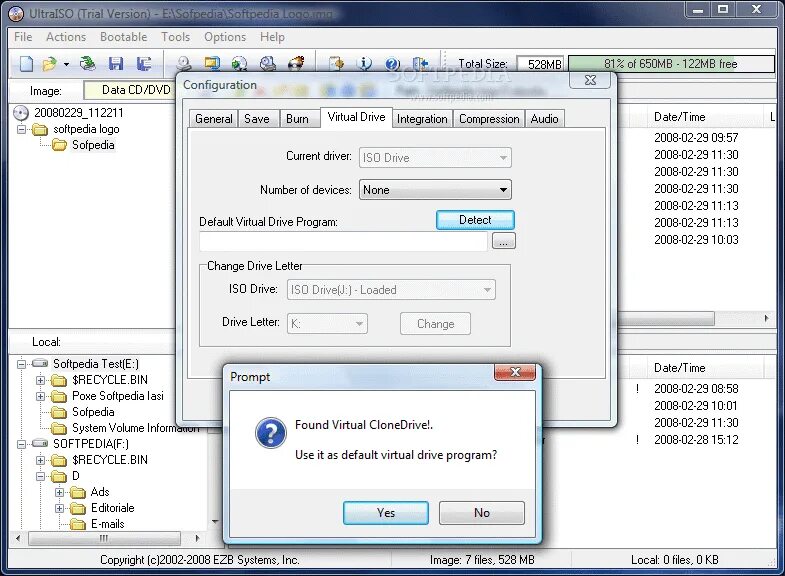
Task: Click the Mount to virtual drive toolbar icon
Action: click(268, 64)
